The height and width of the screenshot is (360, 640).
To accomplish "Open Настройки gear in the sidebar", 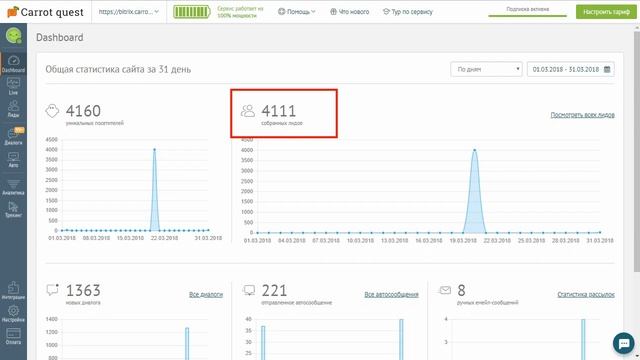I will pos(13,313).
